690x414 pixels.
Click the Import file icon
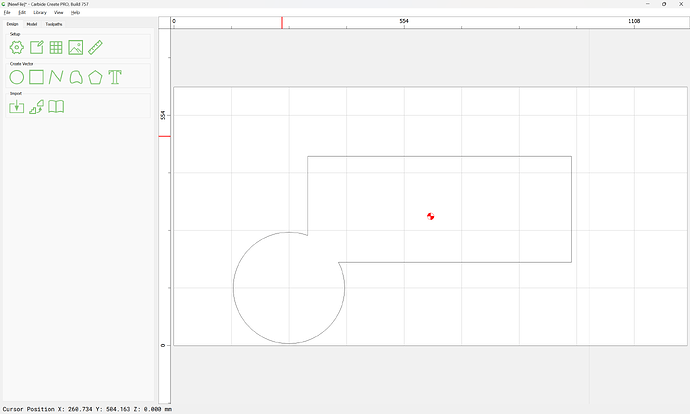coord(17,107)
